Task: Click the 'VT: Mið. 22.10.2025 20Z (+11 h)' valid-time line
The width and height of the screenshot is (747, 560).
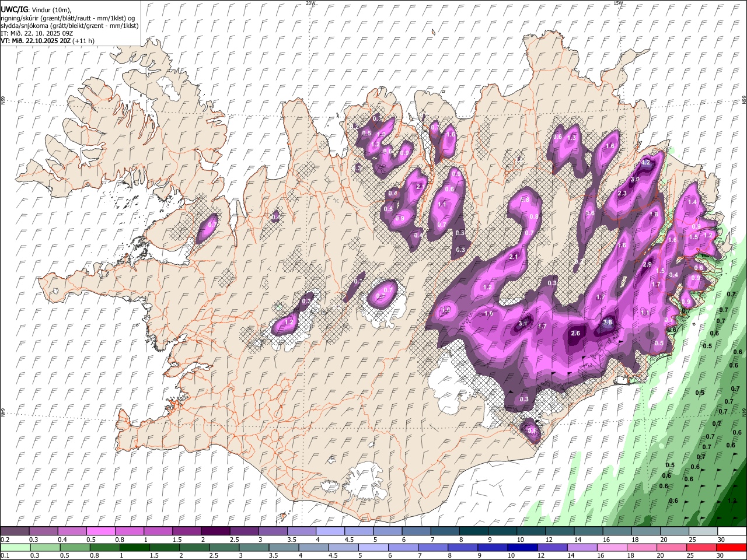Action: tap(48, 41)
